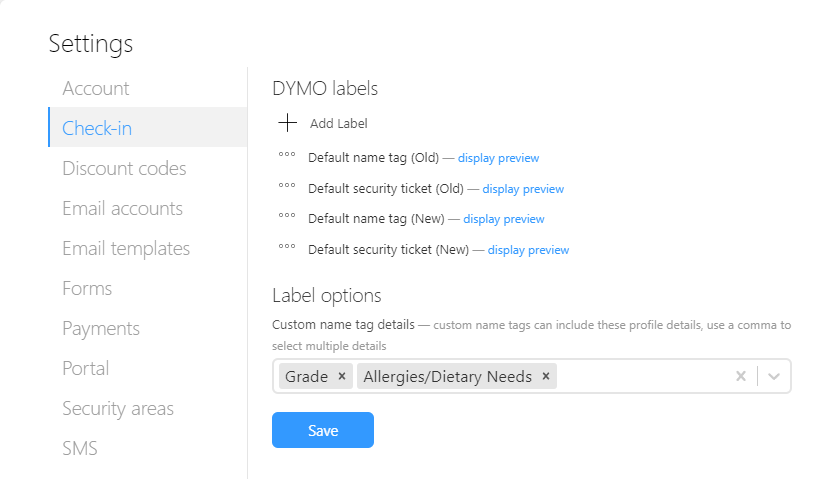
Task: Go to Discount codes settings
Action: pos(124,168)
